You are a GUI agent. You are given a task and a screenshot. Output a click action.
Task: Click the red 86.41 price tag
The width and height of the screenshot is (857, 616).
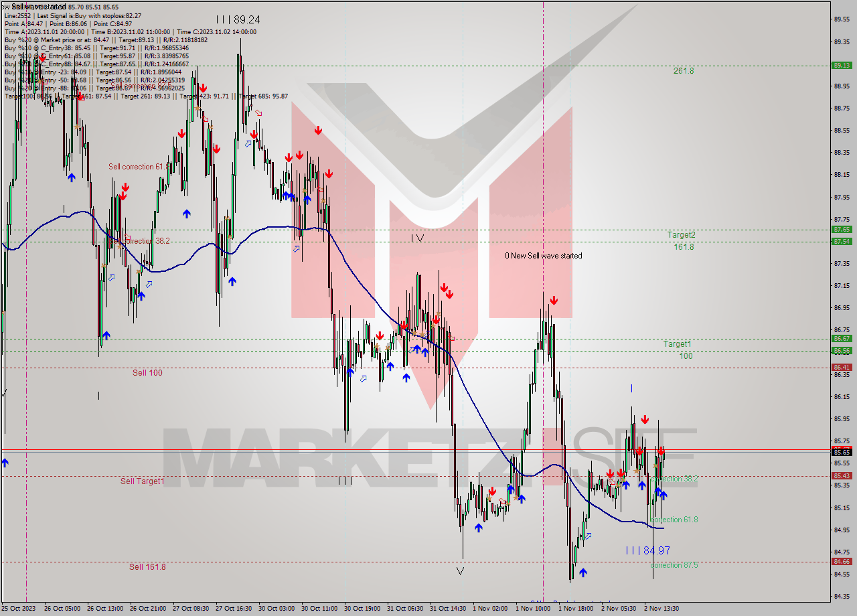[x=842, y=368]
